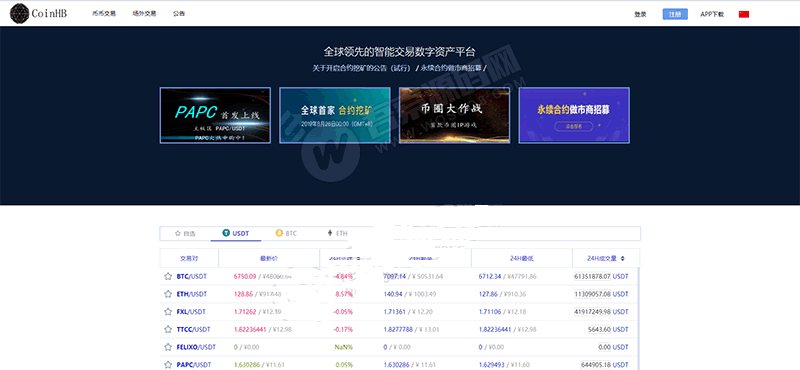The width and height of the screenshot is (800, 370).
Task: Click the blue 注册 register button
Action: [x=675, y=14]
